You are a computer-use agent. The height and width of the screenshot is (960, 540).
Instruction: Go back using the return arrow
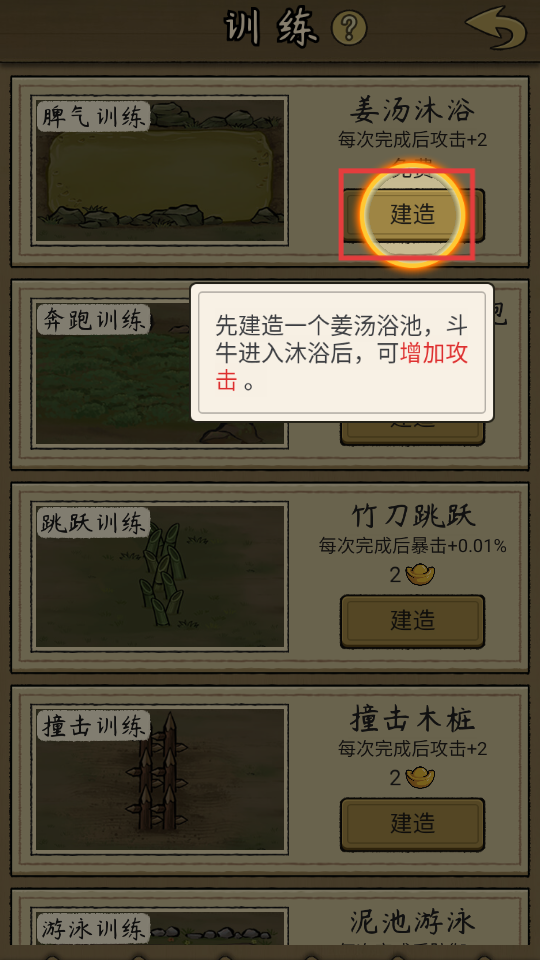(495, 28)
